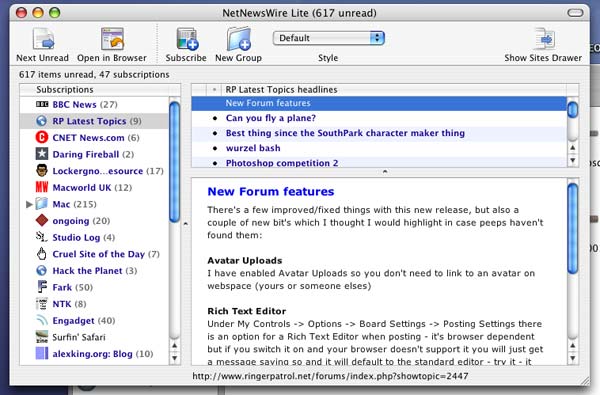This screenshot has width=600, height=395.
Task: Click the New Forum features article title link
Action: (x=271, y=191)
